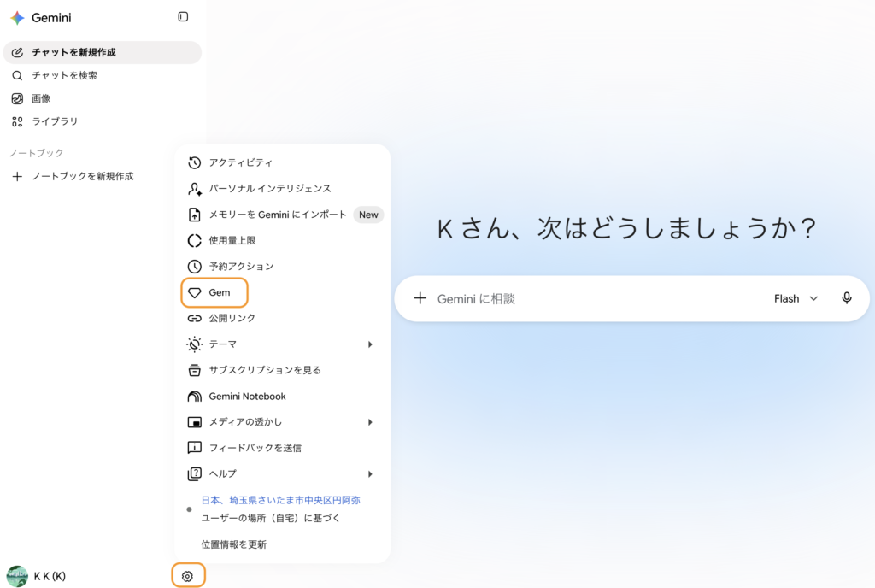Collapse the sidebar with the panel icon

point(183,17)
